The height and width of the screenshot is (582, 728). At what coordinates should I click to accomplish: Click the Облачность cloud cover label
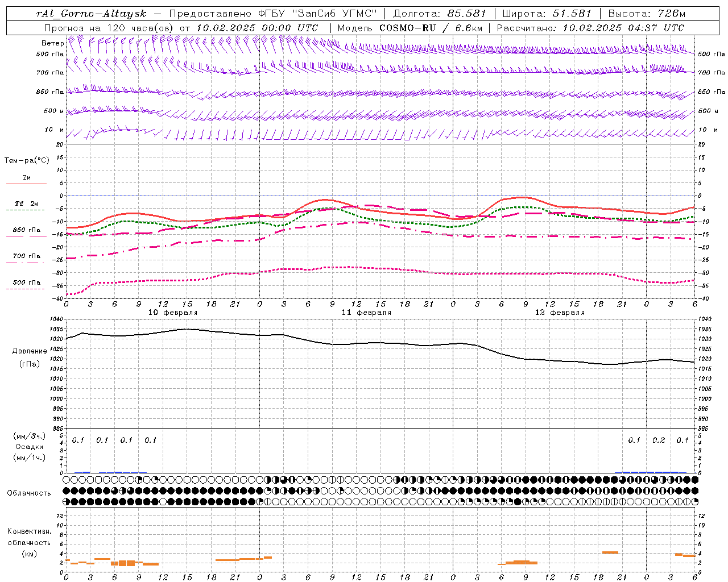click(x=28, y=493)
